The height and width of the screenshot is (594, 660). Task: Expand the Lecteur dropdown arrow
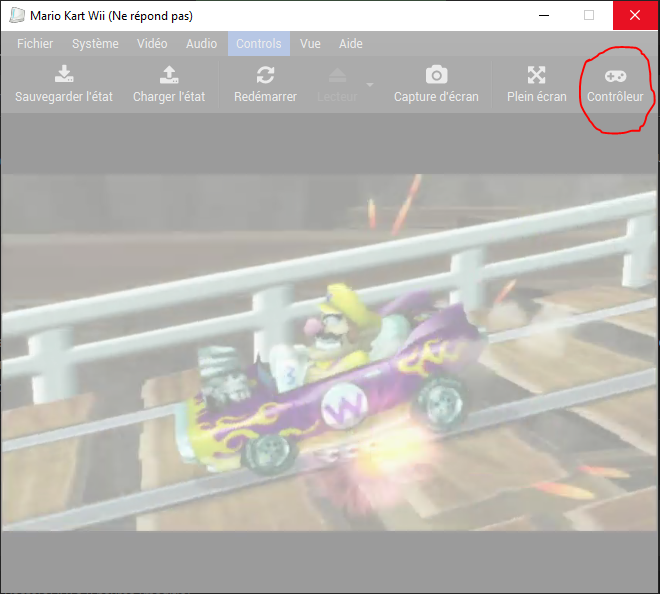coord(370,85)
